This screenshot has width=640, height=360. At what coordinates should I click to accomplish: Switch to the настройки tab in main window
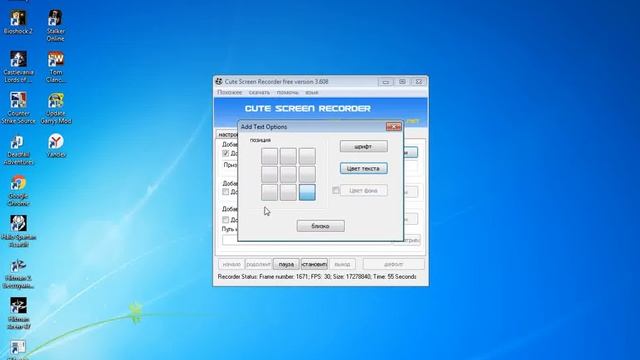point(227,134)
